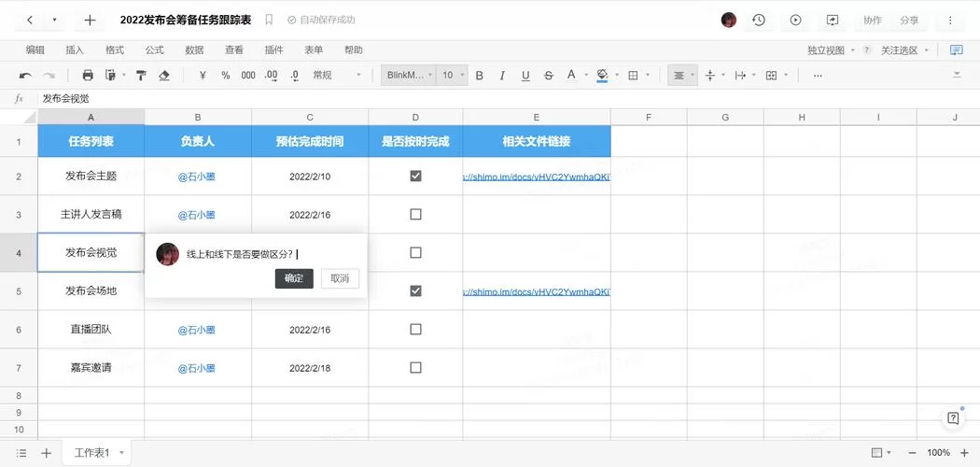Open the help icon at bottom right

point(953,418)
